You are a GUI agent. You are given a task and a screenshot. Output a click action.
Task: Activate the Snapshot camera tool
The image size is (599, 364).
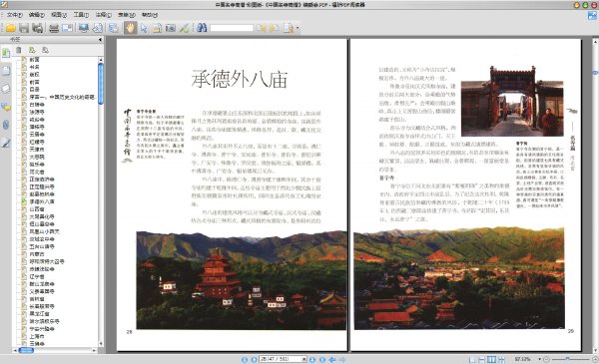171,28
